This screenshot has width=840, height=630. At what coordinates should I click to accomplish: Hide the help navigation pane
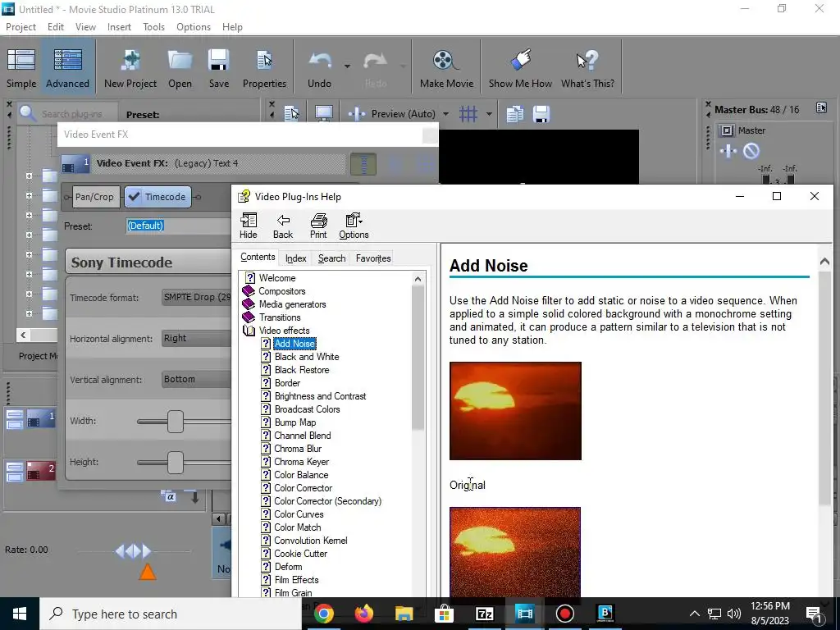248,226
